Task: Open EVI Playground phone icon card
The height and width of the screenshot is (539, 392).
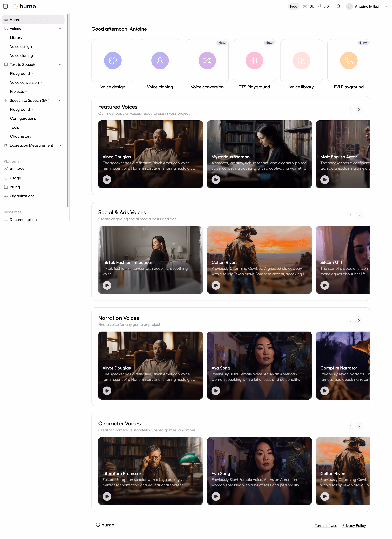Action: point(348,61)
